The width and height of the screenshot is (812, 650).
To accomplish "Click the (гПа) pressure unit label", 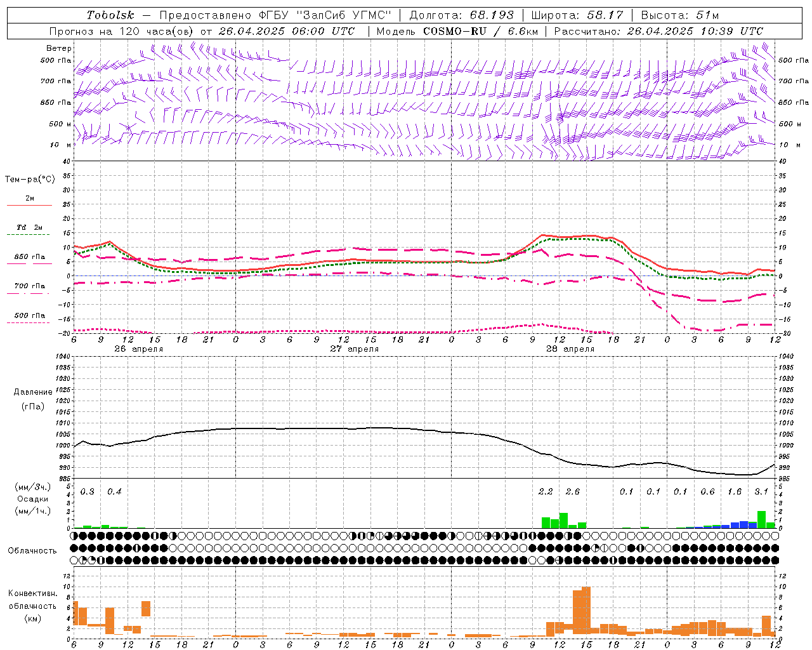I will point(32,407).
